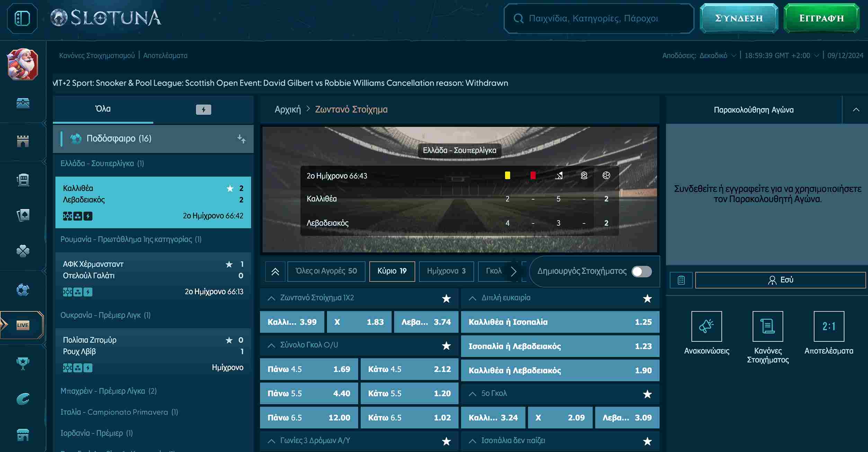Select the Ημίχρονα 3 markets tab
Screen dimensions: 868x452
pos(446,271)
